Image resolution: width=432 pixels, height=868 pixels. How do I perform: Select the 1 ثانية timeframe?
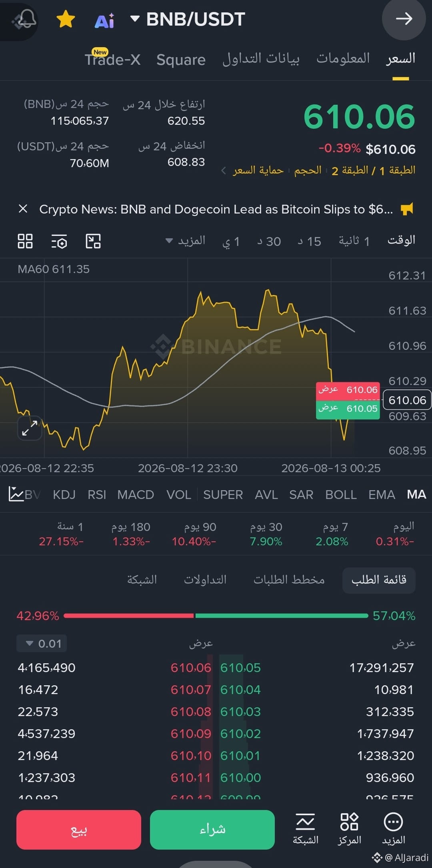354,241
